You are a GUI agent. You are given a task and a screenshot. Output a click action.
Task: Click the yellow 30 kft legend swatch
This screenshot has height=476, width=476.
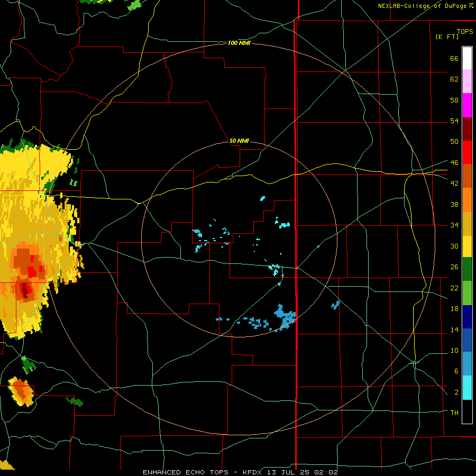coord(467,246)
